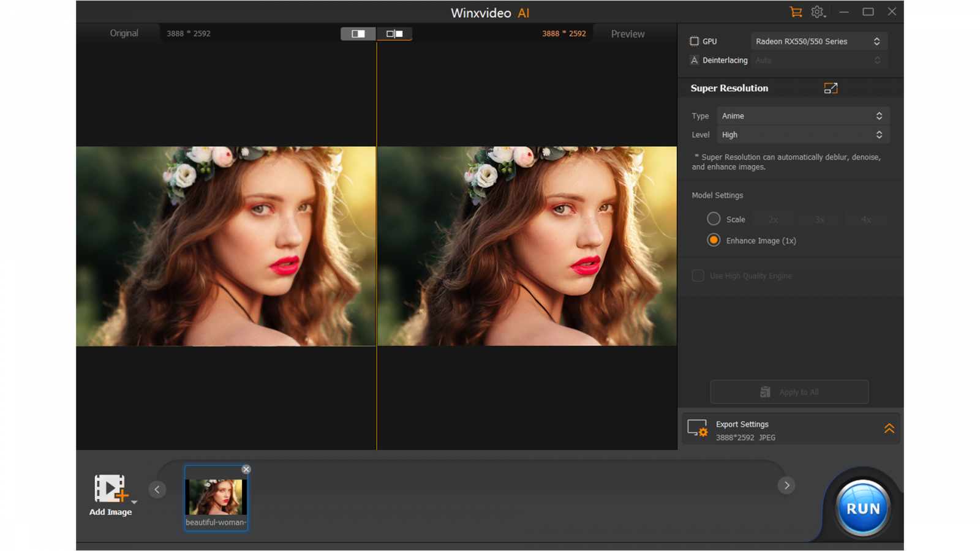Enable the GPU checkbox

point(694,41)
